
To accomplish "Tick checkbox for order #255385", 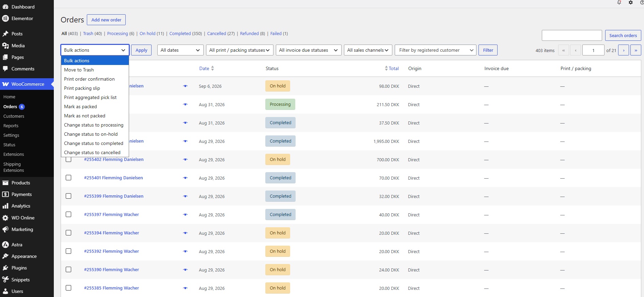I will coord(68,288).
